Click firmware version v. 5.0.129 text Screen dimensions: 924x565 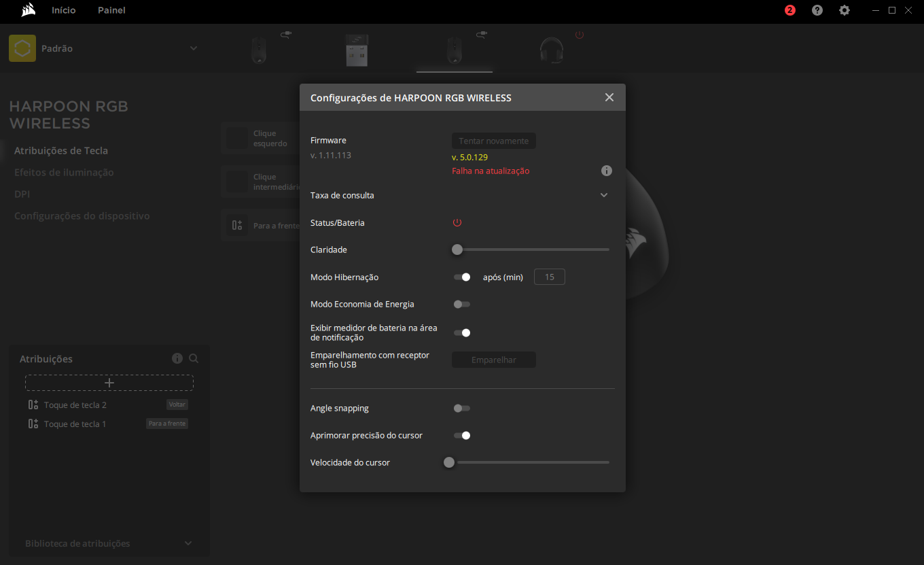[469, 157]
